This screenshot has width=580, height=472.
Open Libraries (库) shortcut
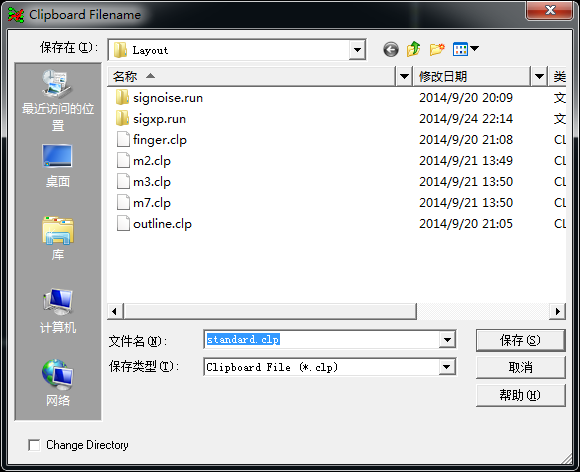pyautogui.click(x=58, y=239)
